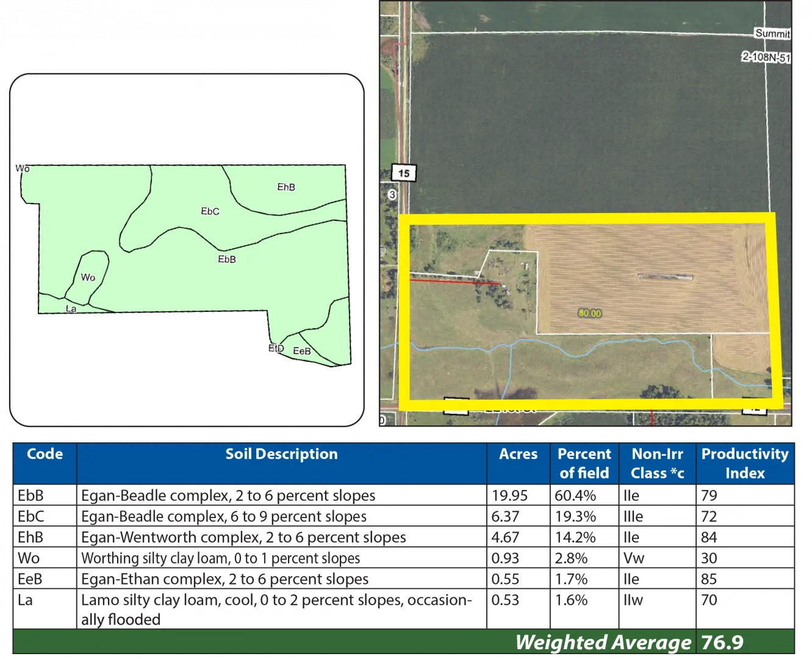Click the EtD soil zone label
Image resolution: width=812 pixels, height=659 pixels.
pyautogui.click(x=276, y=348)
